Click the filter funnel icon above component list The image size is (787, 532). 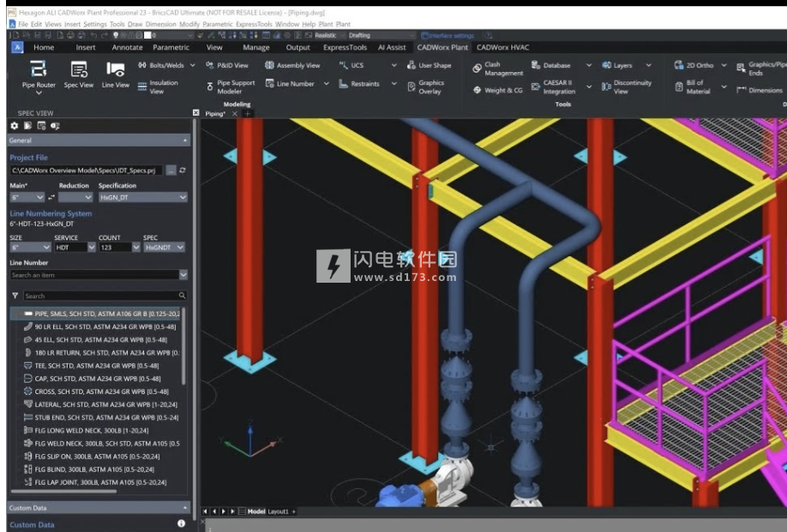[15, 296]
